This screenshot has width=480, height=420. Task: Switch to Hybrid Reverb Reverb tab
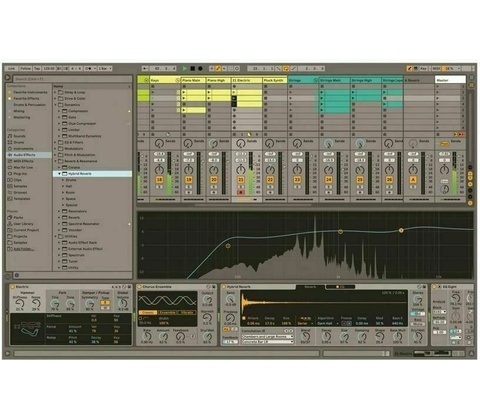pyautogui.click(x=310, y=287)
